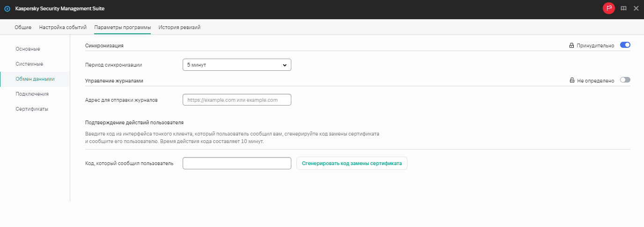Viewport: 644px width, 227px height.
Task: Switch to the Общие tab
Action: (23, 27)
